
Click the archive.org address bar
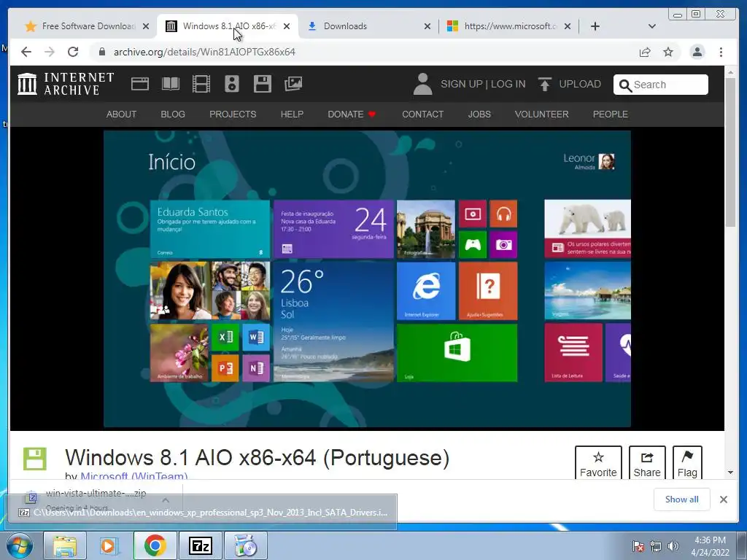coord(367,52)
